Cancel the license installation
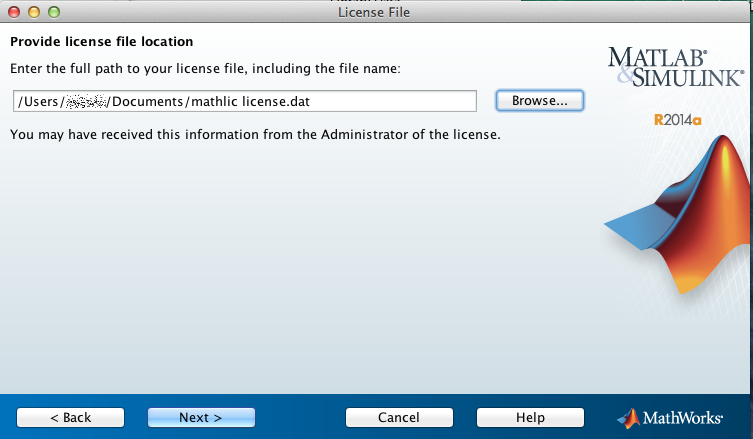This screenshot has height=439, width=753. pyautogui.click(x=399, y=417)
